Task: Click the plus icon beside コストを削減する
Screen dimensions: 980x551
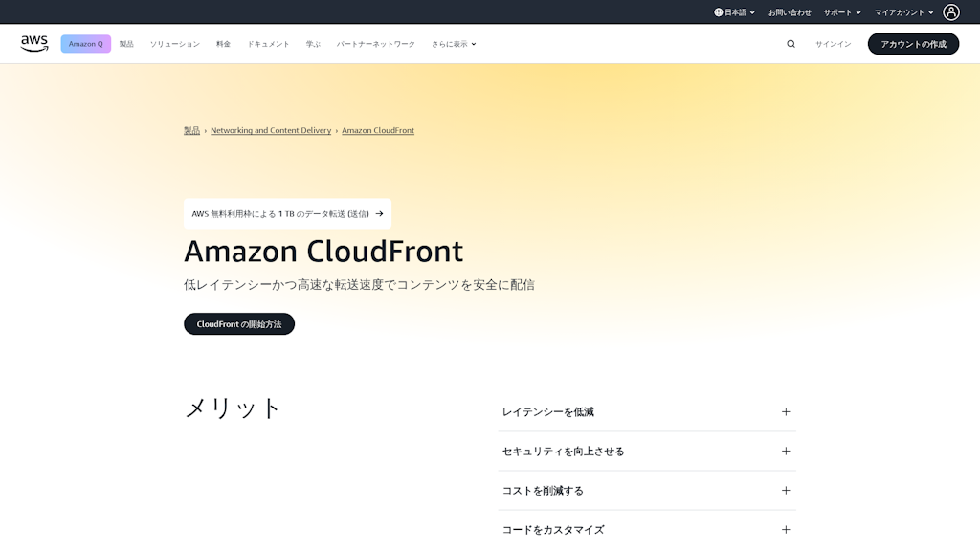Action: coord(786,491)
